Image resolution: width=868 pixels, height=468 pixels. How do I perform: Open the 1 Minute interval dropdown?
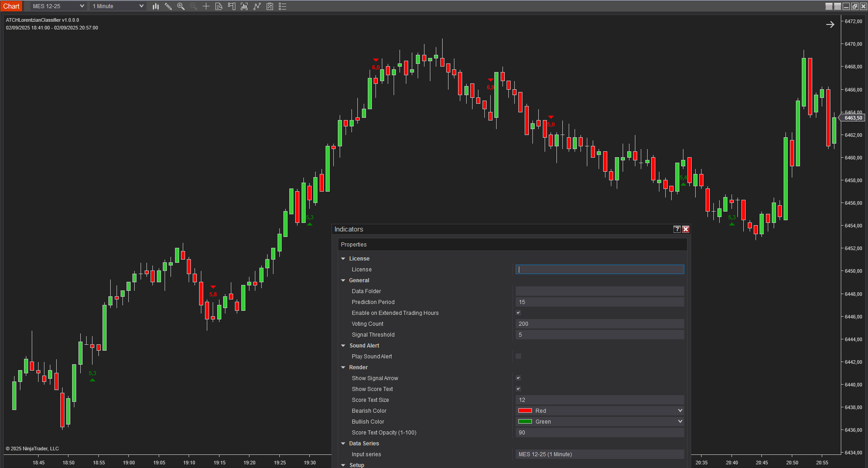[x=118, y=6]
